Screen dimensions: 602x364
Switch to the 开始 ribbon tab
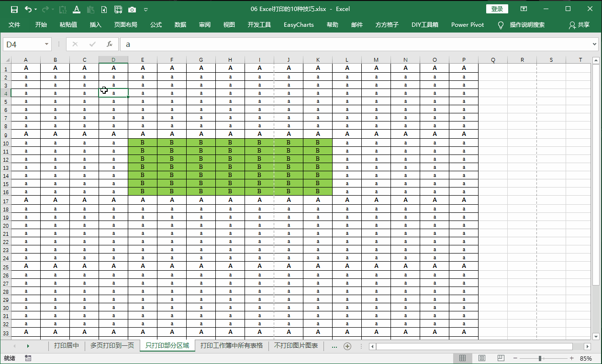tap(41, 25)
